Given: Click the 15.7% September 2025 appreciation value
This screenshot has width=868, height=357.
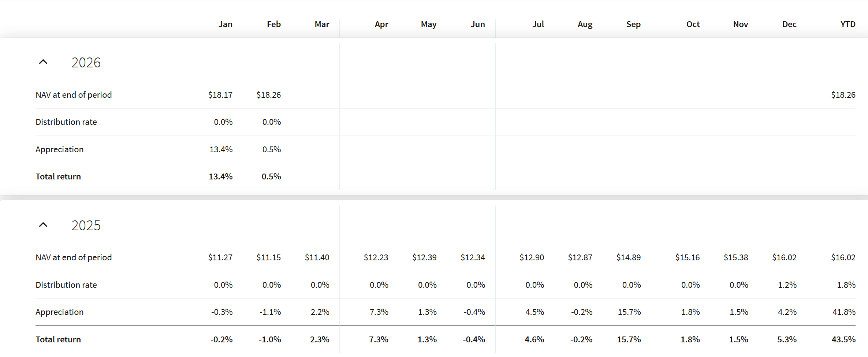Looking at the screenshot, I should click(629, 312).
